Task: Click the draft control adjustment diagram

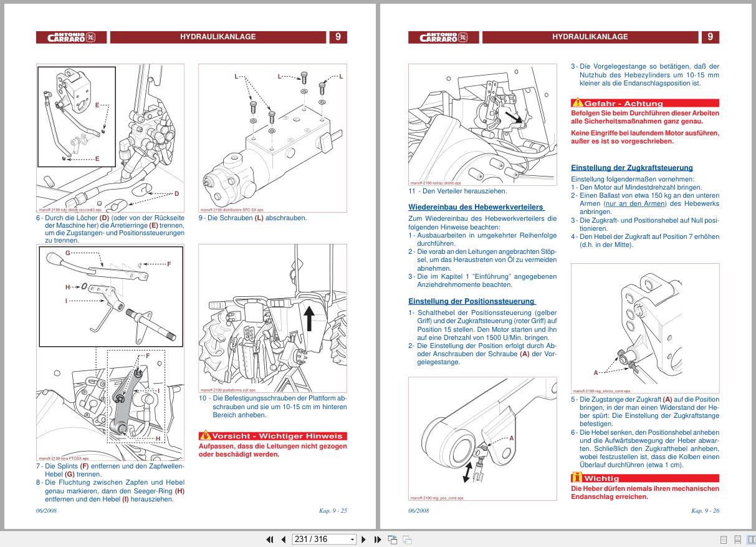Action: 645,328
